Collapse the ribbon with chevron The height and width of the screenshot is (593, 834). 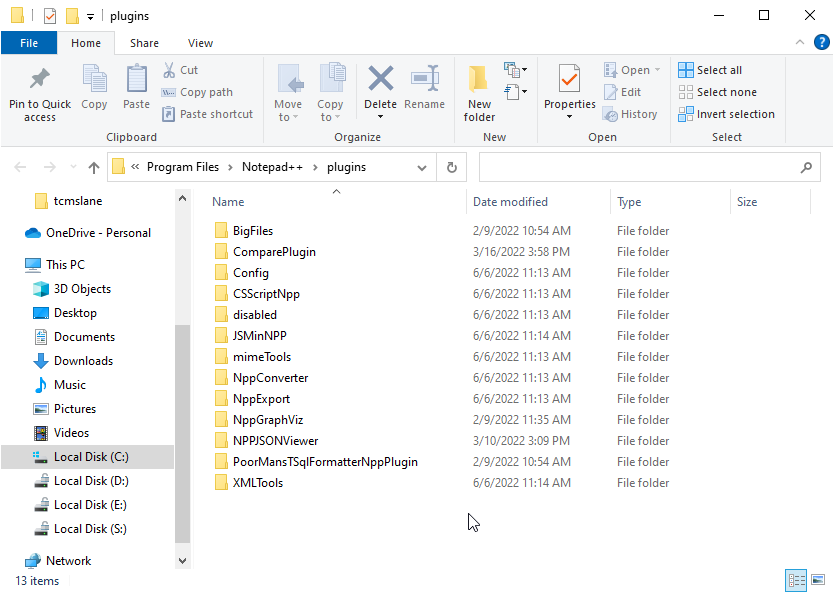click(x=799, y=42)
